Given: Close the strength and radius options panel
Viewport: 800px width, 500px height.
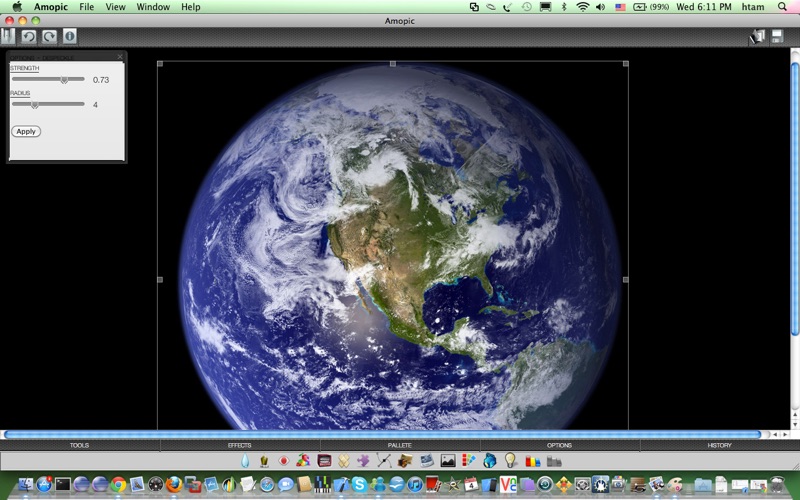Looking at the screenshot, I should coord(120,56).
